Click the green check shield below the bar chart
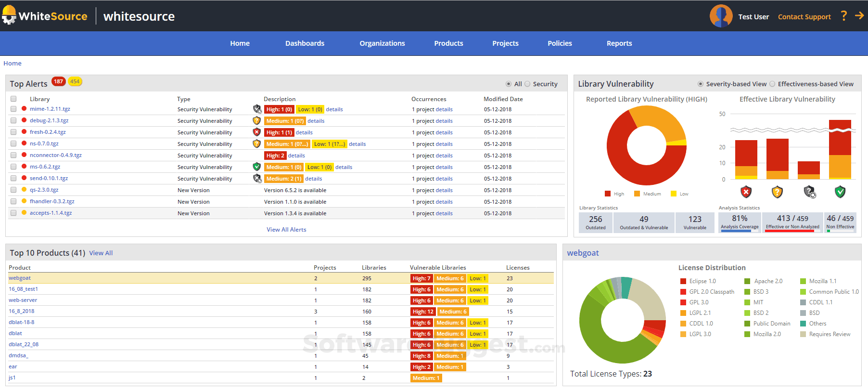 click(x=840, y=192)
